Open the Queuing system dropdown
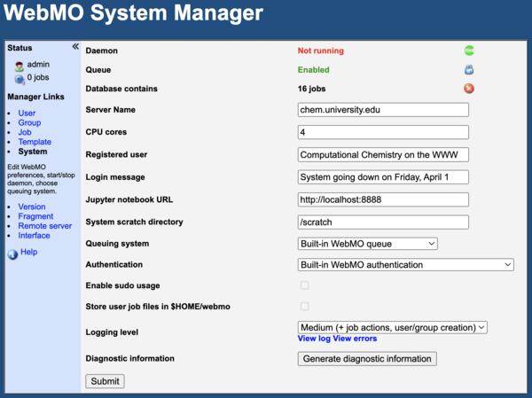Image resolution: width=532 pixels, height=398 pixels. 368,244
